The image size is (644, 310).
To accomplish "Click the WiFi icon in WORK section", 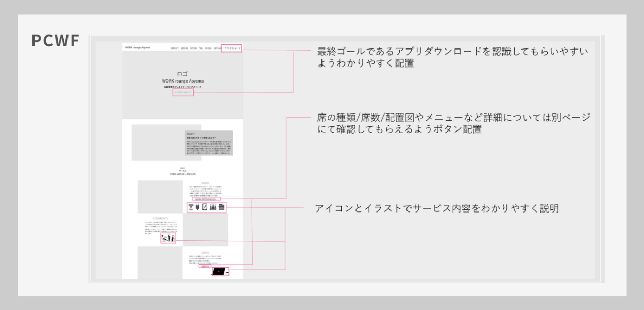I will (190, 207).
